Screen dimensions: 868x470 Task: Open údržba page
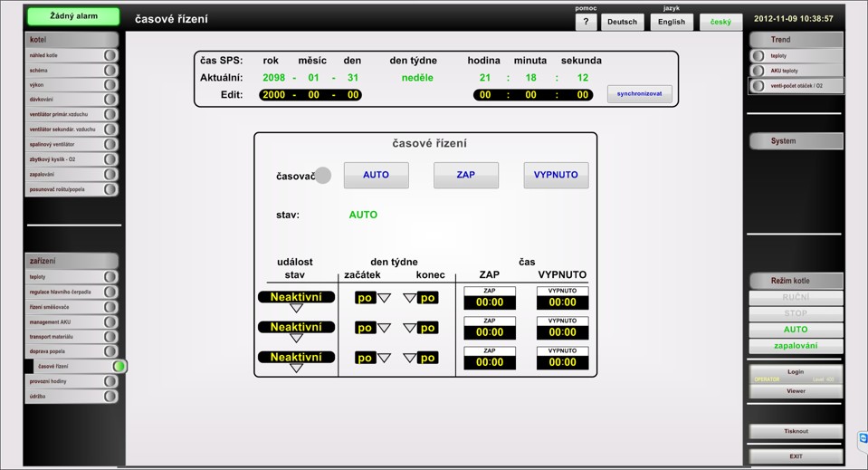(71, 396)
